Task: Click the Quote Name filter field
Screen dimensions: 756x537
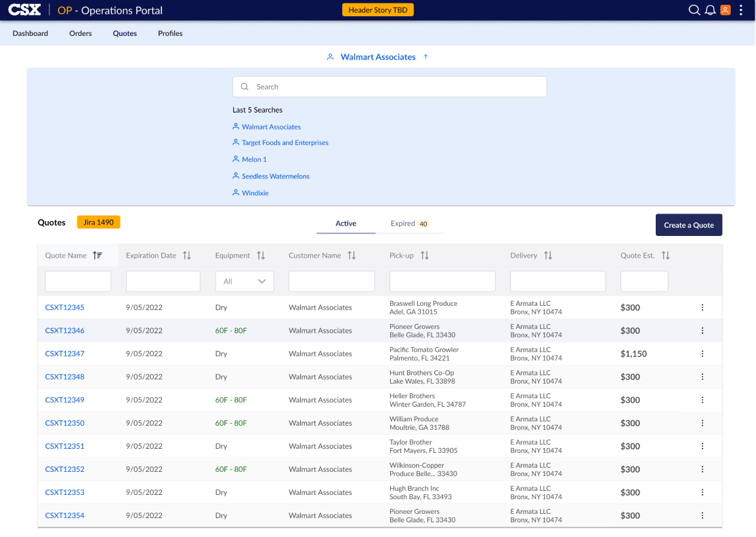Action: point(78,281)
